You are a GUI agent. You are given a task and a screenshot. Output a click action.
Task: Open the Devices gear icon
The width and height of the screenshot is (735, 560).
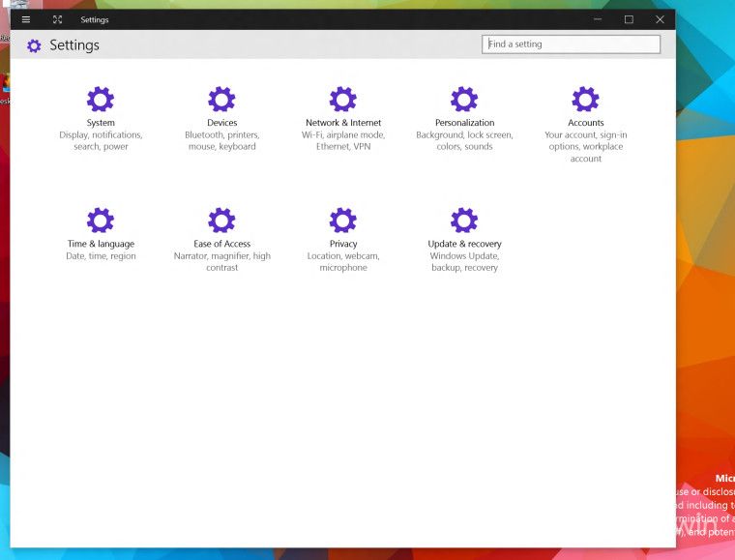click(221, 99)
